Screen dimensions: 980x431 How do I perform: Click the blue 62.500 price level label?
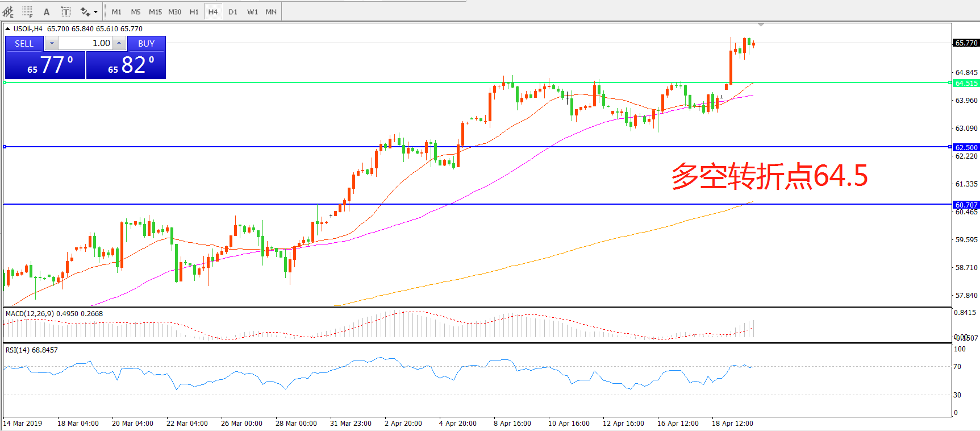coord(966,147)
